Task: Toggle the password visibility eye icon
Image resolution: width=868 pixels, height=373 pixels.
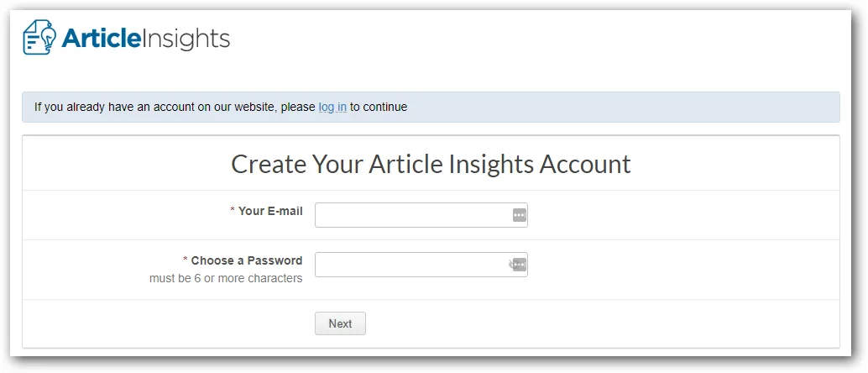Action: pos(511,265)
